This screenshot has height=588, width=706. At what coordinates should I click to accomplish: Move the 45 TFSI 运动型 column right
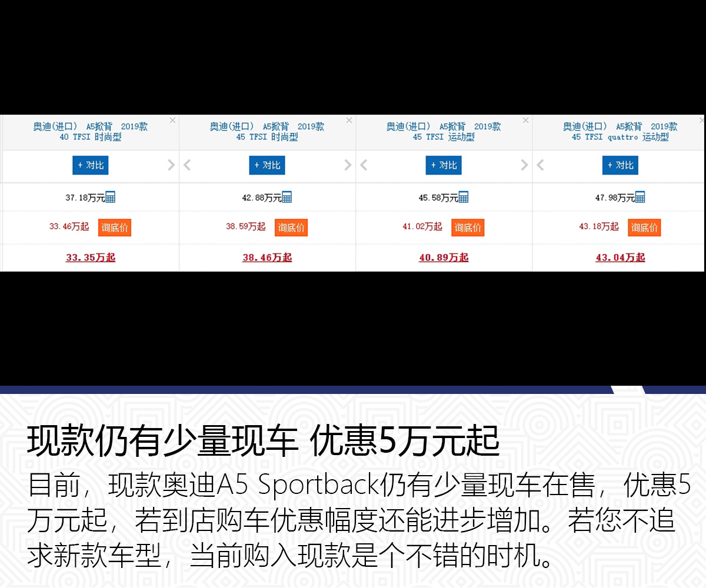(524, 165)
